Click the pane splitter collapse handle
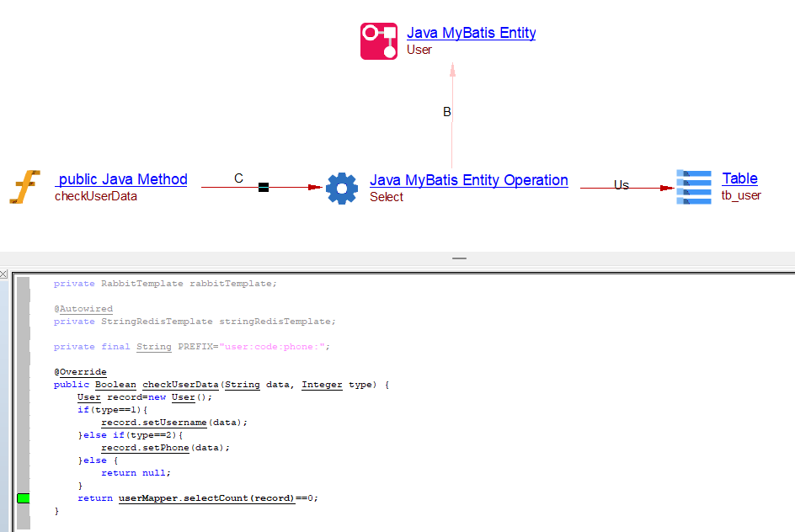Screen dimensions: 795x532 [459, 258]
